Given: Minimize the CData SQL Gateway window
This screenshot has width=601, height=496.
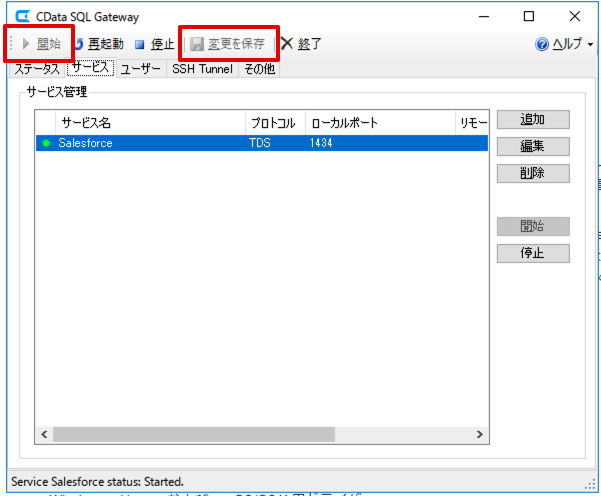Looking at the screenshot, I should tap(484, 16).
